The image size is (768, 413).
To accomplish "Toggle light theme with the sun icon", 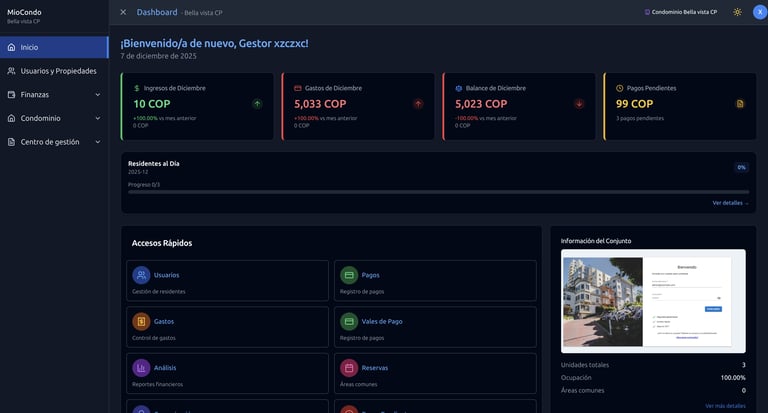I will tap(737, 12).
